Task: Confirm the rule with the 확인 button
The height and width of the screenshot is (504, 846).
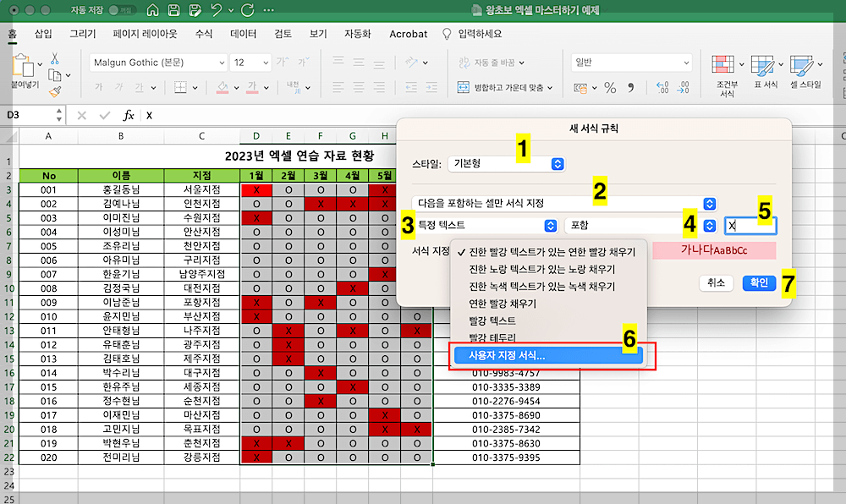Action: click(758, 282)
